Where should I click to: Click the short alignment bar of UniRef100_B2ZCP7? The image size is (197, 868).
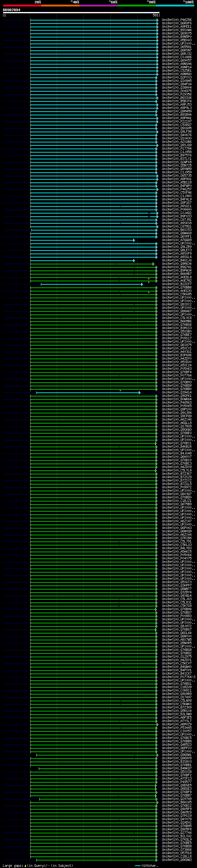(92, 285)
